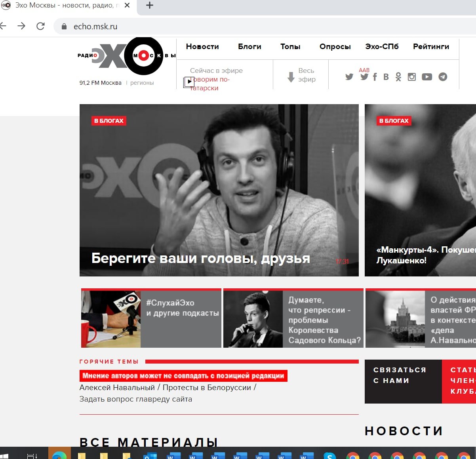
Task: Open the Блоги menu item
Action: point(249,46)
